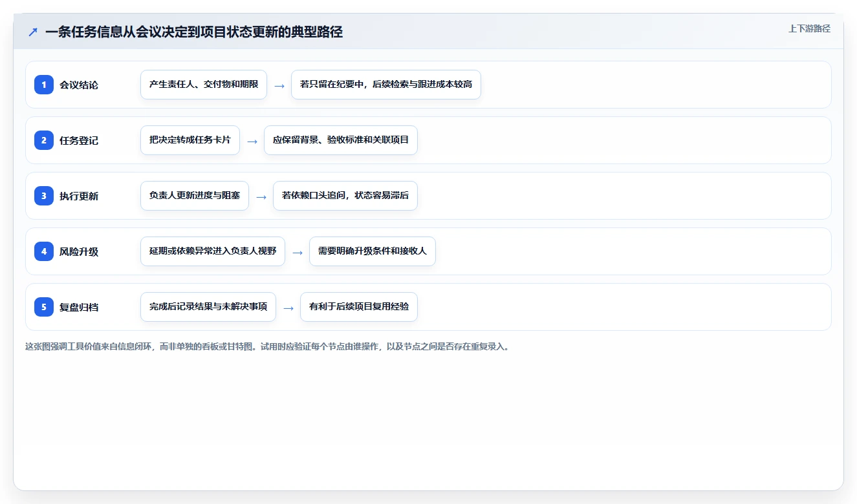Click the page title 一条任务信息 heading
This screenshot has height=504, width=857.
(x=194, y=32)
